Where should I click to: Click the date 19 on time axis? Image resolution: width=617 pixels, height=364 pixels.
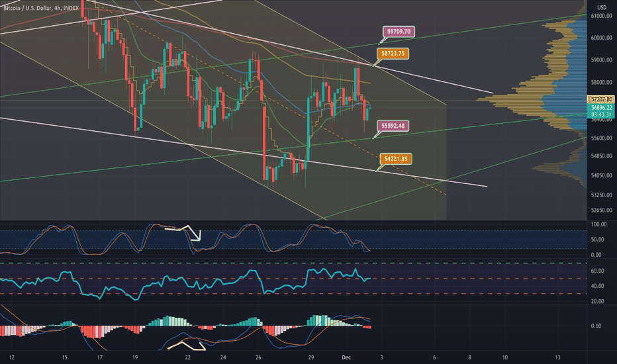click(135, 357)
